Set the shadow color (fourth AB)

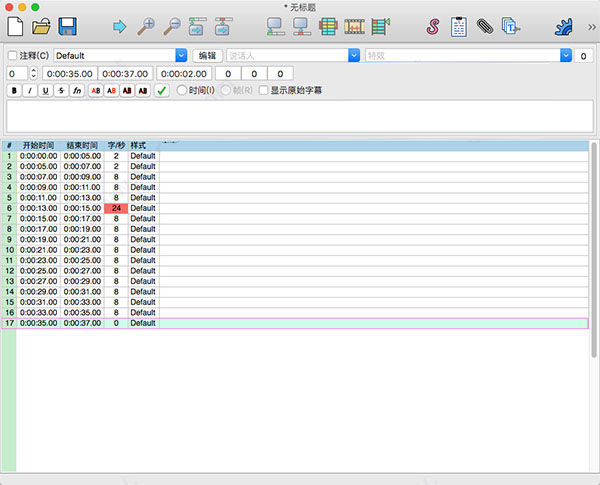143,91
